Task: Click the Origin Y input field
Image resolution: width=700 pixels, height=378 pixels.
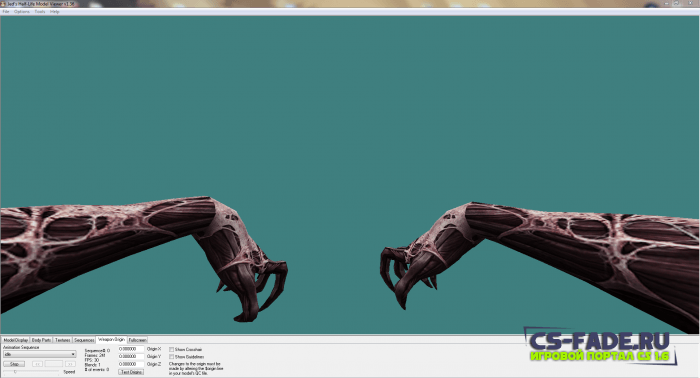Action: pos(131,357)
